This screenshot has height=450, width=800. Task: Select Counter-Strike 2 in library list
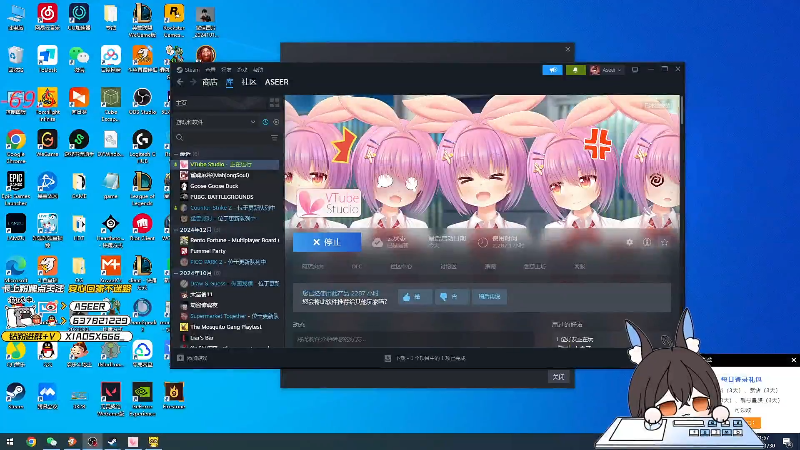pyautogui.click(x=227, y=208)
